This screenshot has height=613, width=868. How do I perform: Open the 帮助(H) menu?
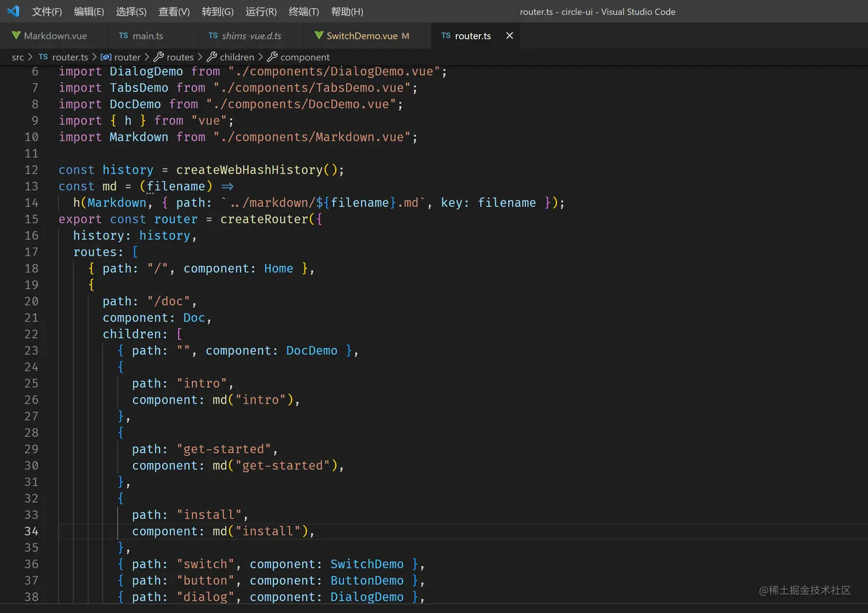[x=347, y=11]
